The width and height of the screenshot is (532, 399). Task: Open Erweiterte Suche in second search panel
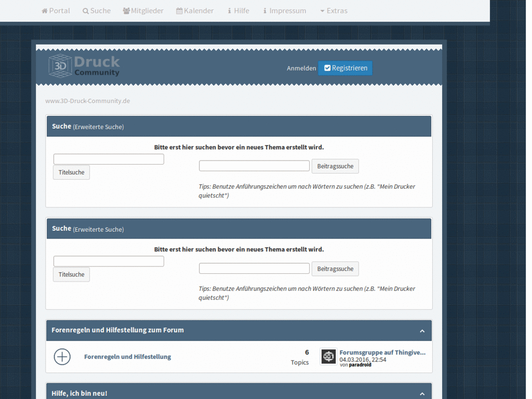[x=98, y=229]
